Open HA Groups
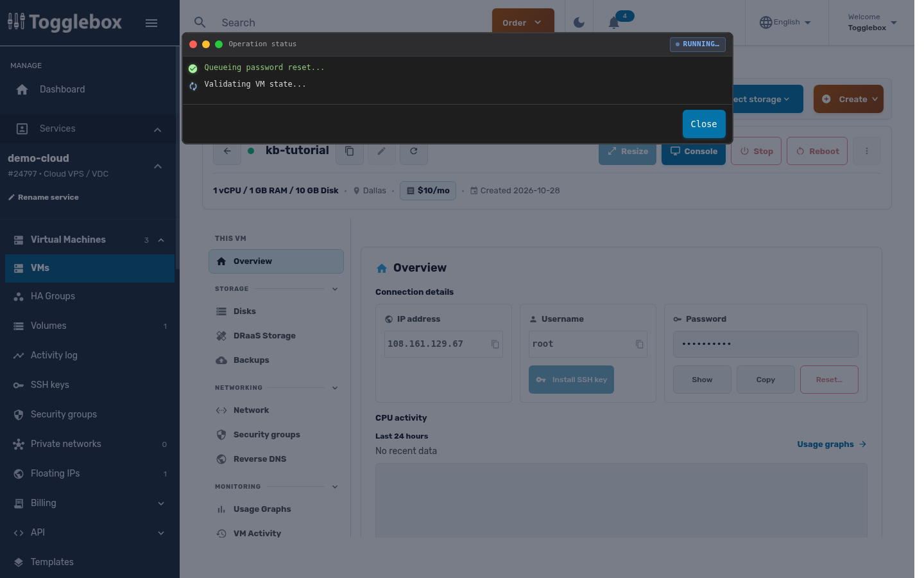 pos(90,296)
